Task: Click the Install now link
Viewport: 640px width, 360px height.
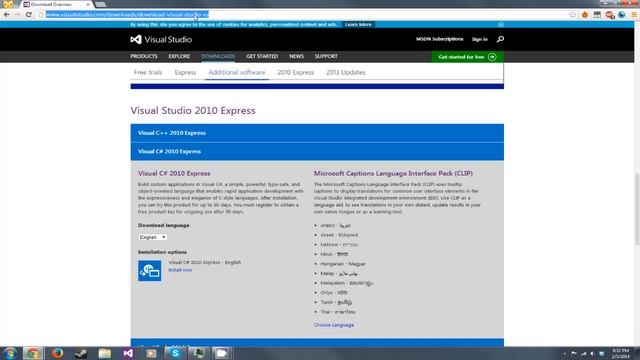Action: tap(180, 270)
